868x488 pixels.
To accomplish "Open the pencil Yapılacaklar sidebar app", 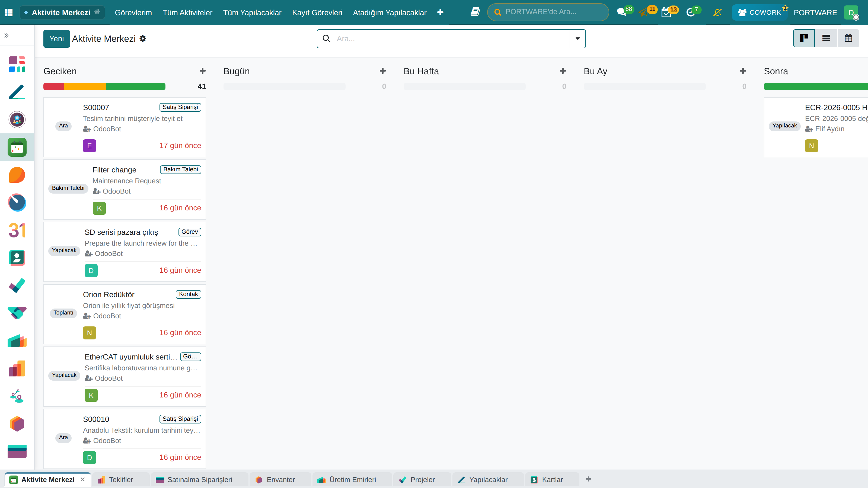I will click(17, 92).
